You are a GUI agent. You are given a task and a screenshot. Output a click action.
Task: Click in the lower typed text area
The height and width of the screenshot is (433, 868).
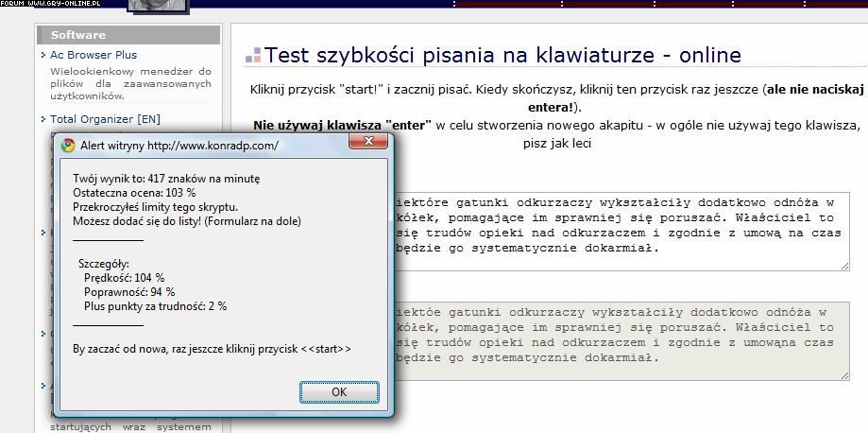pyautogui.click(x=621, y=341)
